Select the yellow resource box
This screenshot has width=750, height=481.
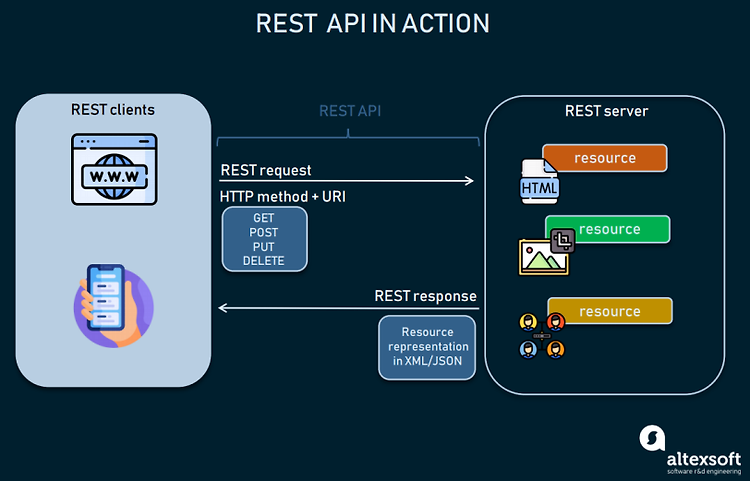[x=610, y=311]
